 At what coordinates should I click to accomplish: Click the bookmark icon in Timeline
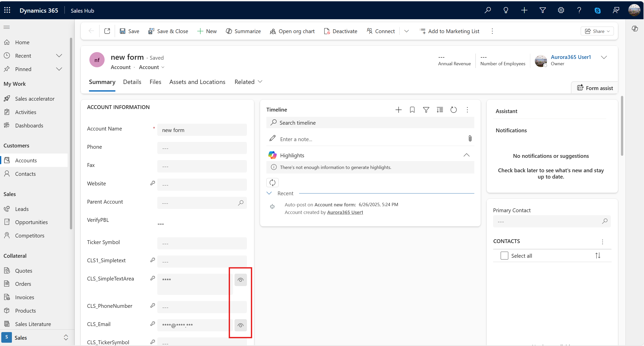pos(412,110)
